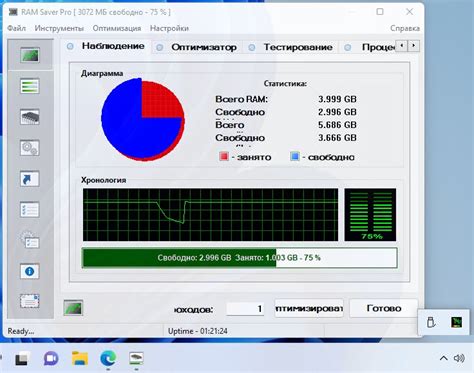Open the gears settings sidebar icon
This screenshot has height=373, width=474.
pos(30,148)
